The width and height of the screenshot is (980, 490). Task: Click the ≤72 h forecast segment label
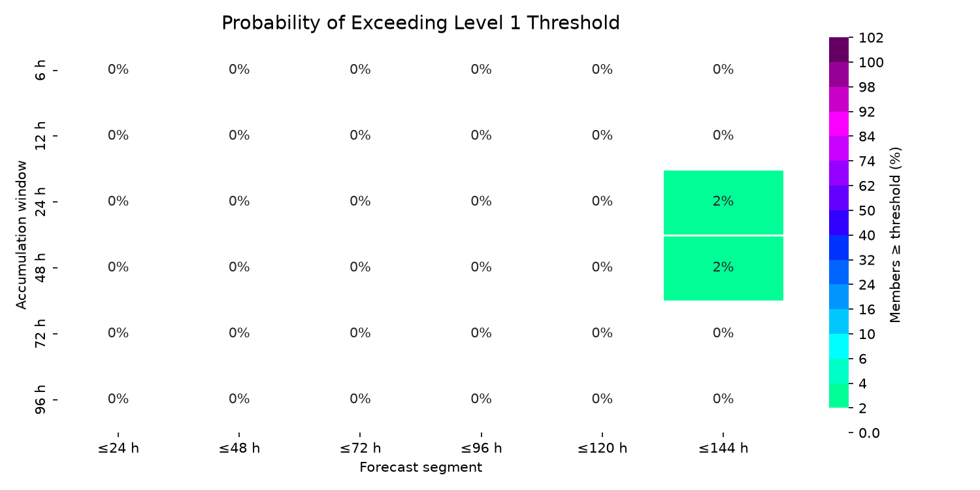pyautogui.click(x=360, y=448)
